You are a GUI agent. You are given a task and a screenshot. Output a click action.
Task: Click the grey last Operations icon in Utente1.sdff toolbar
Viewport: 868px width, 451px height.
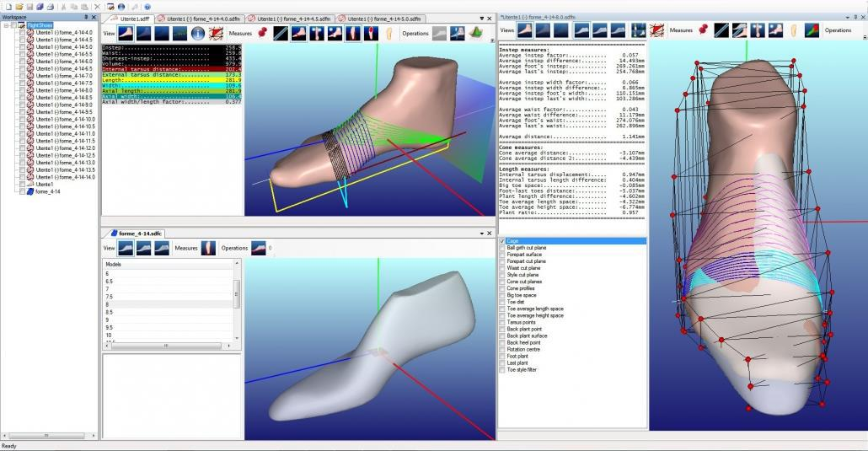[x=439, y=33]
